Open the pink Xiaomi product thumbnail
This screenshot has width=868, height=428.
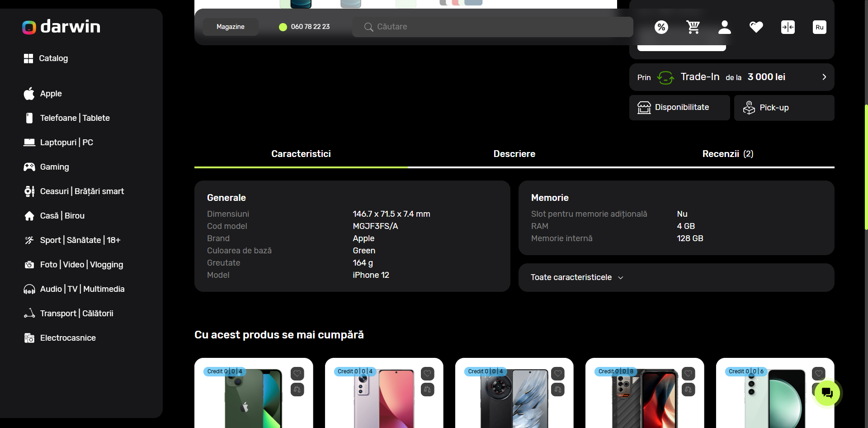tap(384, 399)
